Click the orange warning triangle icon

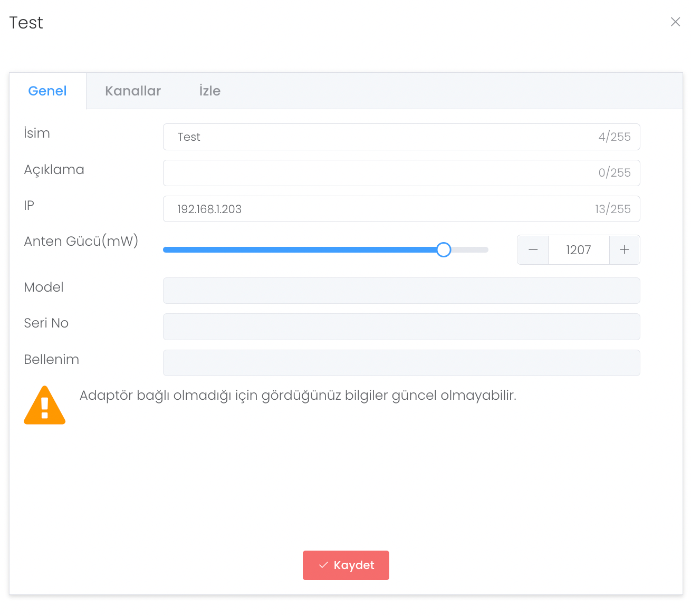click(45, 406)
